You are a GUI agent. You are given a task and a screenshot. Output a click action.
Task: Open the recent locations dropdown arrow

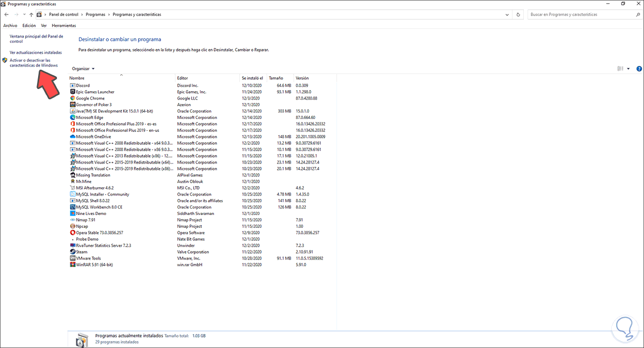pyautogui.click(x=24, y=14)
